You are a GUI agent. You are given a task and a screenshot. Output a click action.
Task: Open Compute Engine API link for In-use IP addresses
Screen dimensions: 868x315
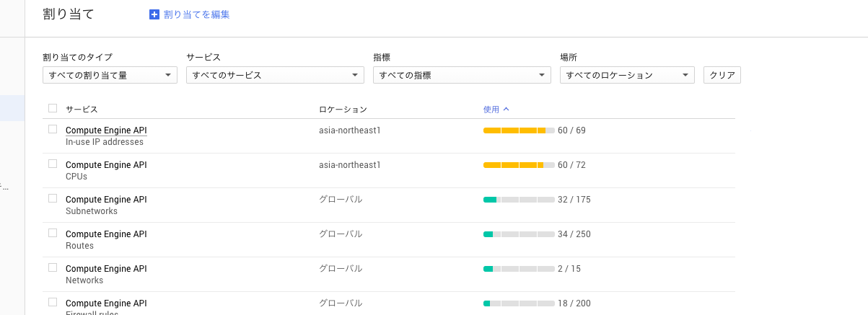point(106,130)
